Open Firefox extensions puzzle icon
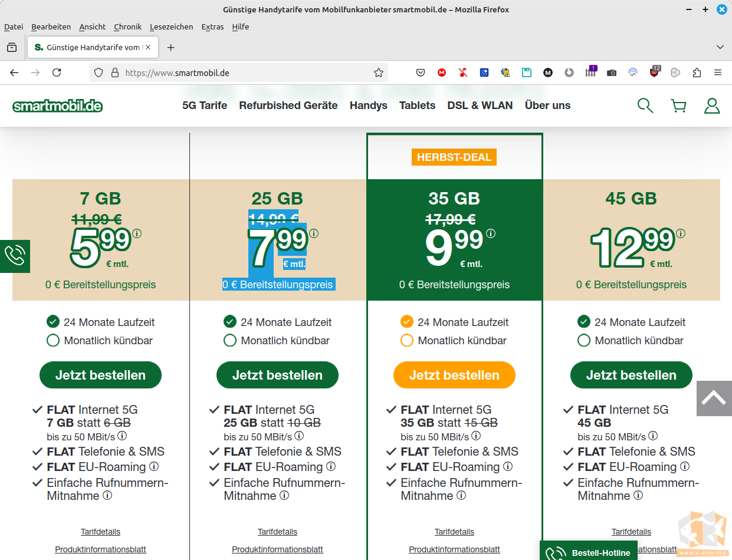 click(x=697, y=73)
